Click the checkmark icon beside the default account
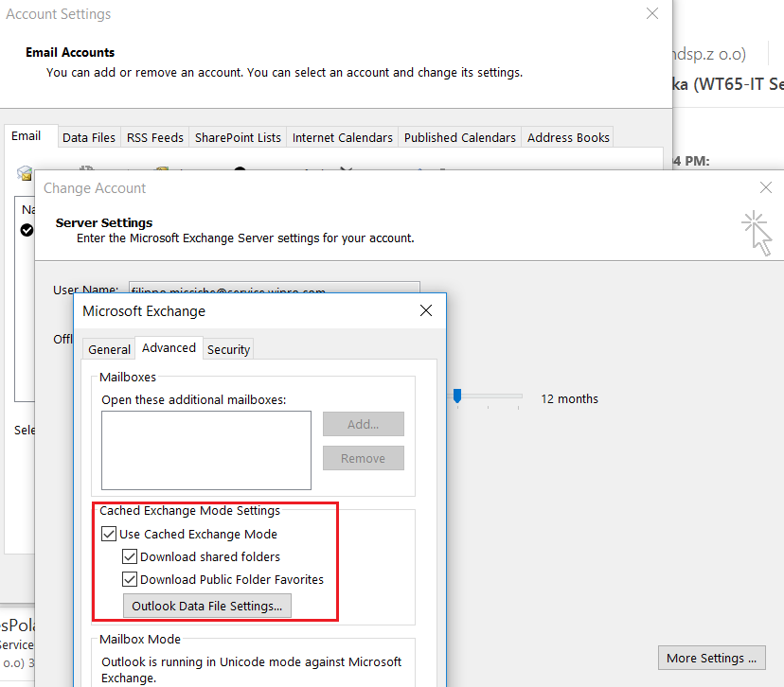This screenshot has width=784, height=687. (x=26, y=230)
